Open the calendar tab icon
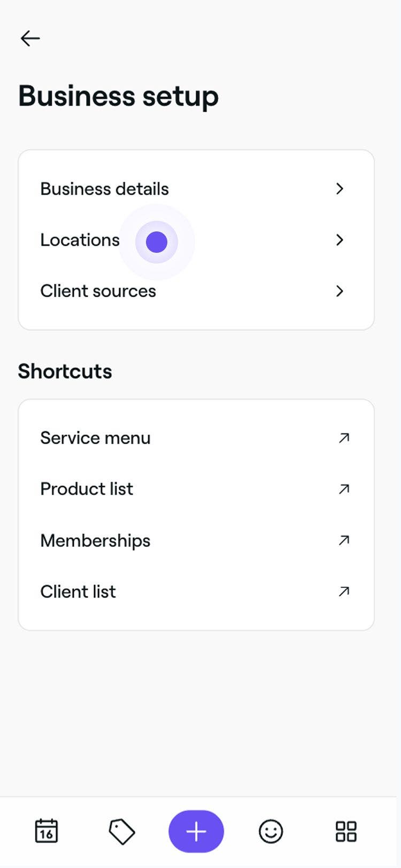The width and height of the screenshot is (401, 868). point(47,831)
